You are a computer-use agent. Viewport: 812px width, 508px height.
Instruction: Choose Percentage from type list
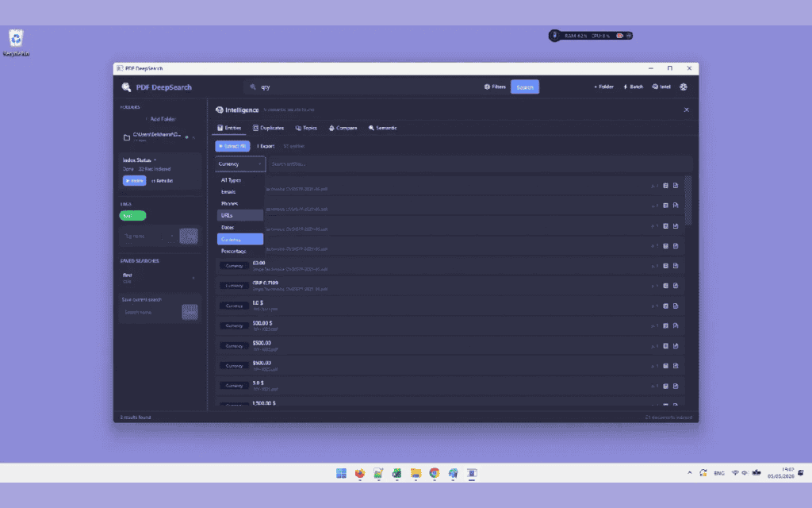[240, 252]
